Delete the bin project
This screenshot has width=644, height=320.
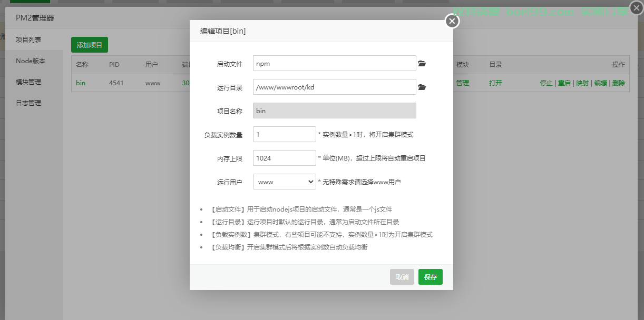point(619,83)
